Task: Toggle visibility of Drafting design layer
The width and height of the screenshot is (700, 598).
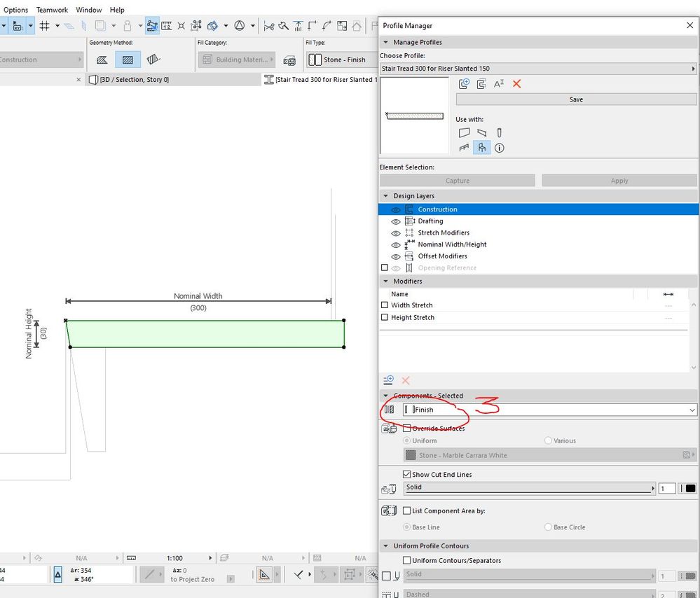Action: click(x=396, y=221)
